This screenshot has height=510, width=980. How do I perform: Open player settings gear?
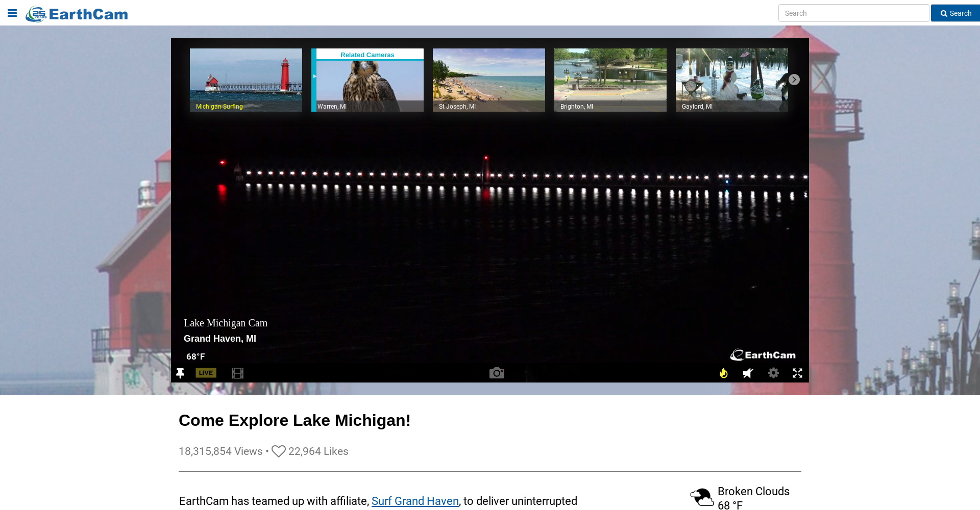[x=773, y=373]
